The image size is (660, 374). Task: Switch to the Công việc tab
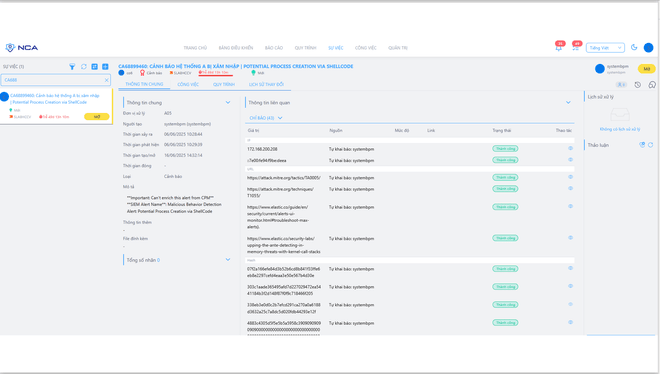click(x=188, y=84)
